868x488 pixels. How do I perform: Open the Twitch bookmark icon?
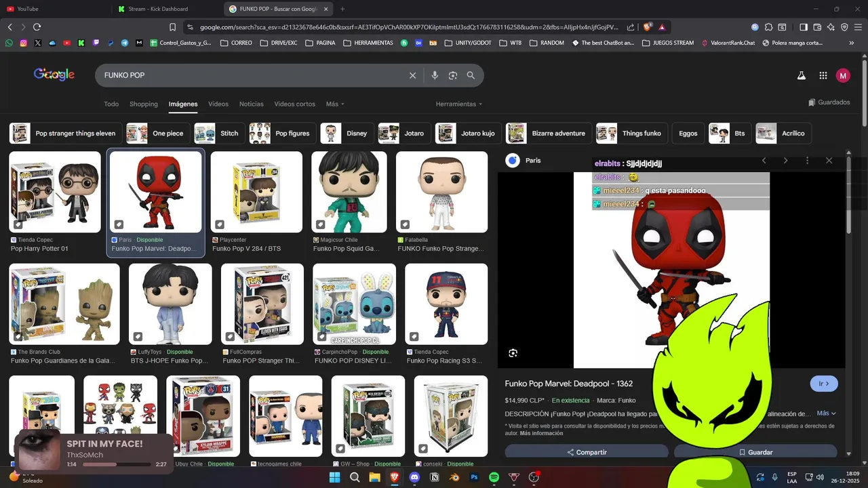click(x=96, y=43)
